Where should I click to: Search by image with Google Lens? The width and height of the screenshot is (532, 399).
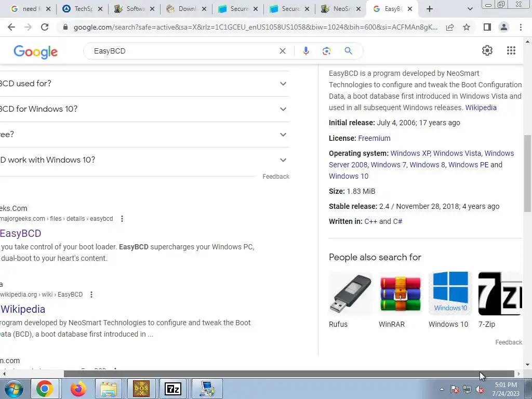coord(326,51)
